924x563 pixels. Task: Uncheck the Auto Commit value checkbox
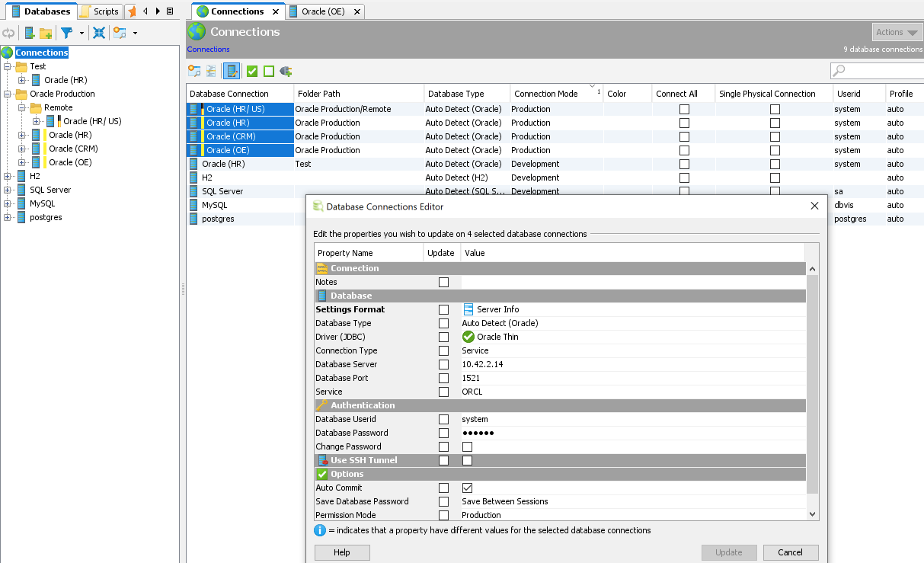point(467,488)
